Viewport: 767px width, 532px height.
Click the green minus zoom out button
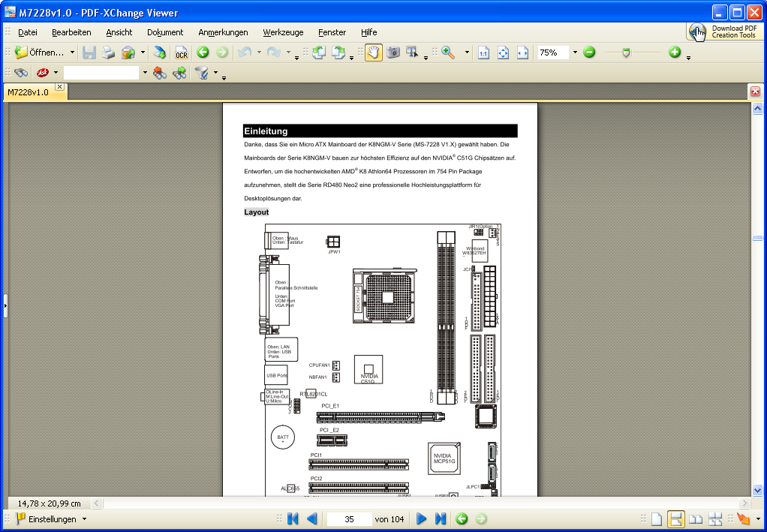coord(589,53)
